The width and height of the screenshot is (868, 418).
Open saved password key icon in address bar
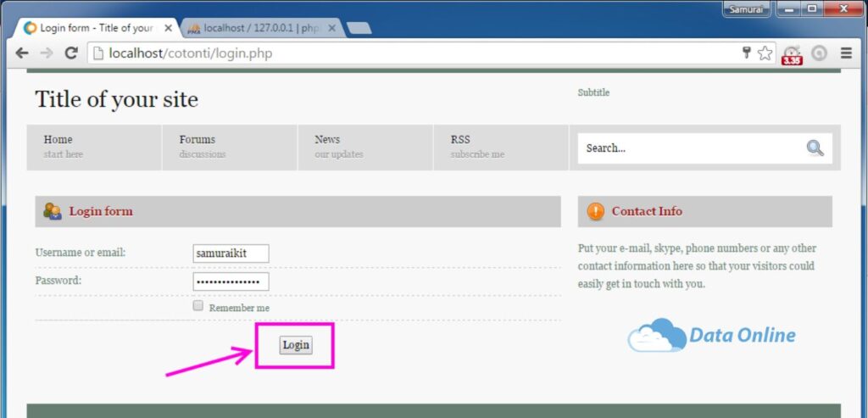[746, 53]
